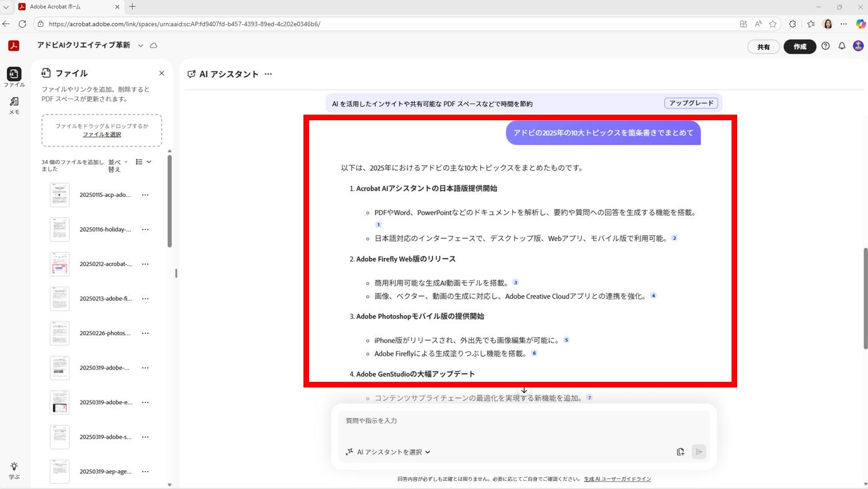Open the Acrobat account avatar

(x=858, y=46)
